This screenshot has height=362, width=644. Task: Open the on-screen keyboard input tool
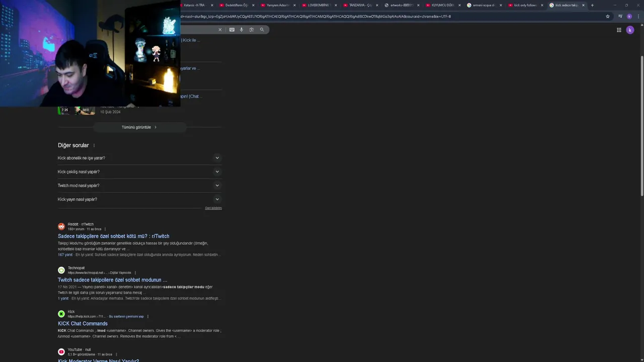click(232, 30)
